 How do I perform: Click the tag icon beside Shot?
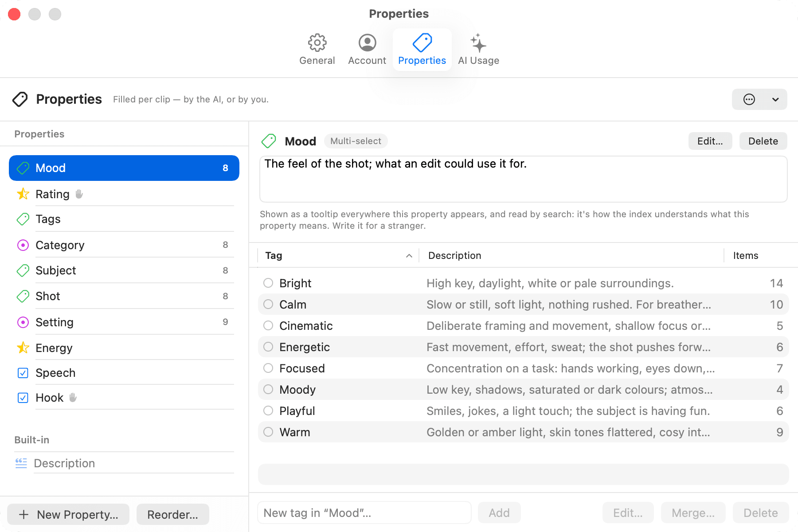[x=23, y=296]
